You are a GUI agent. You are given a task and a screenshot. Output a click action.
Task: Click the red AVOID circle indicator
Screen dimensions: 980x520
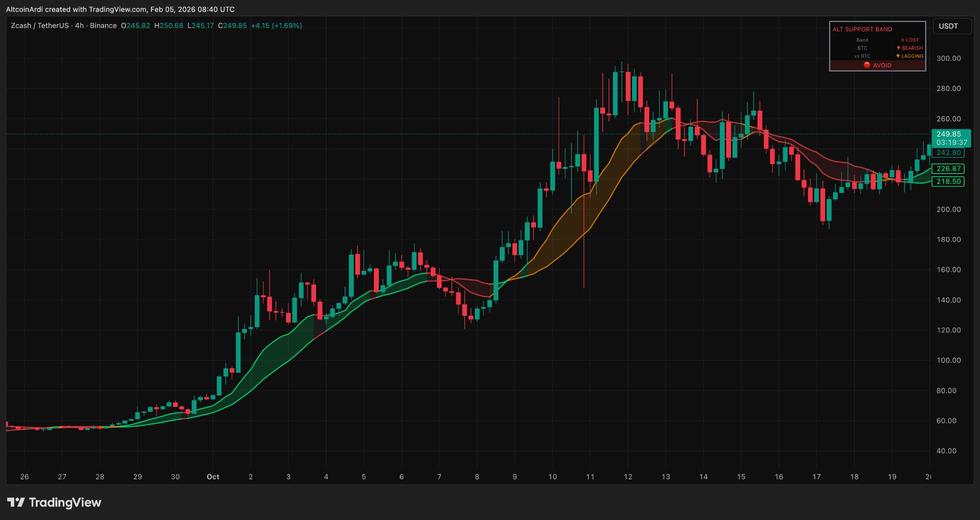coord(867,65)
